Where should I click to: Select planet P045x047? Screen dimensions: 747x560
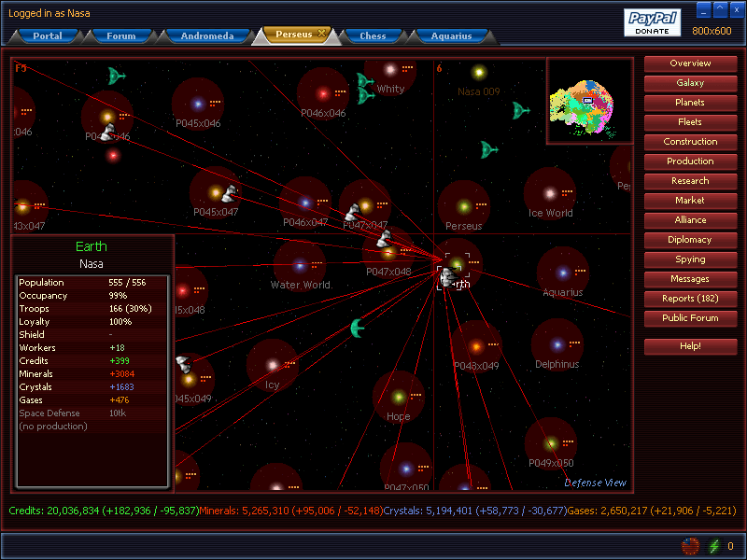tap(215, 192)
